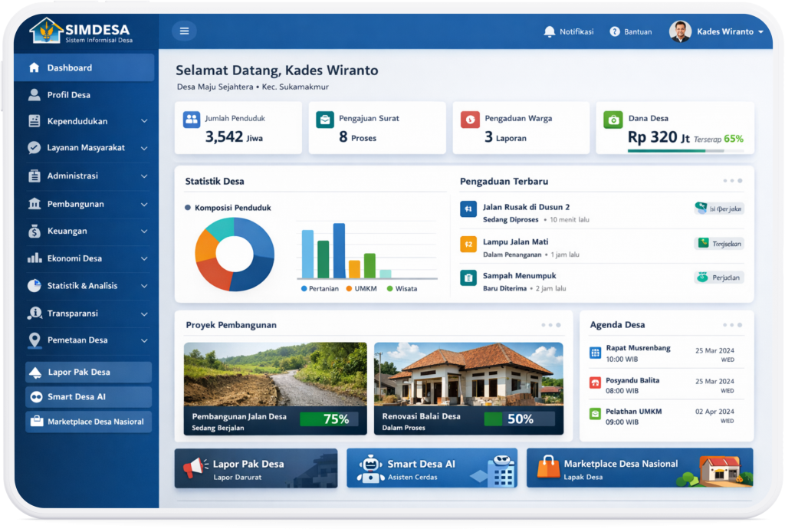Click the Dana Desa progress bar
The height and width of the screenshot is (532, 785).
click(x=675, y=151)
